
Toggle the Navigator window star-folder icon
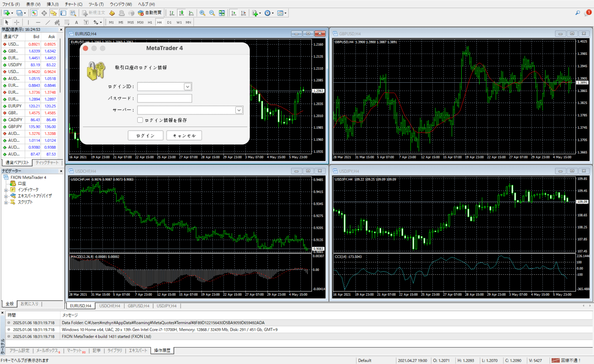pos(53,13)
